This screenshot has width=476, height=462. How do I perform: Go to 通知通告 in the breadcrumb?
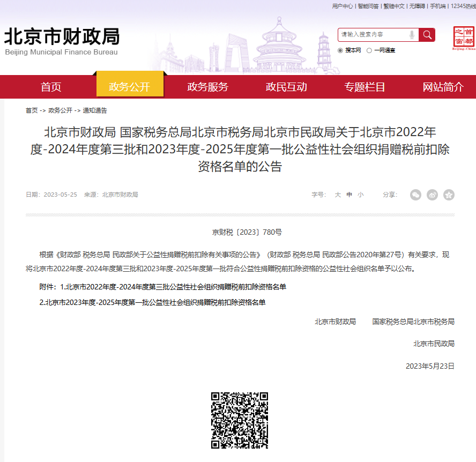pos(95,110)
